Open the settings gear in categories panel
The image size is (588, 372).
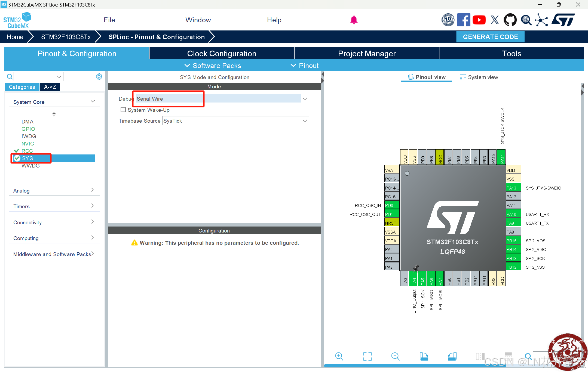click(x=99, y=77)
